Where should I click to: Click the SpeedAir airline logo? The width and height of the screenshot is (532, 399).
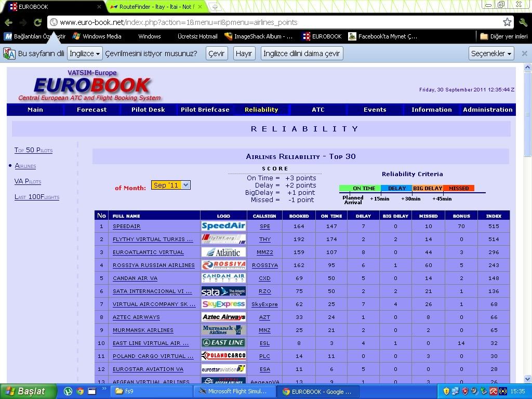223,226
